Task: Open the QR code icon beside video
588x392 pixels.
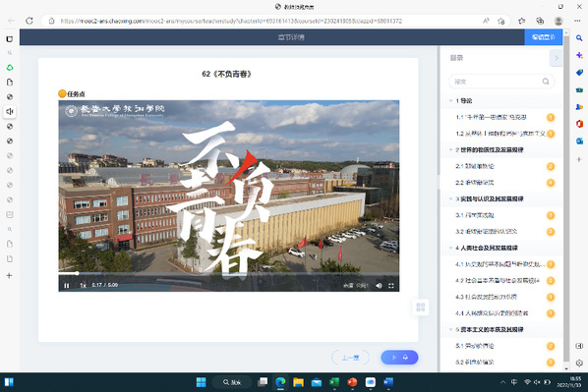Action: click(421, 308)
